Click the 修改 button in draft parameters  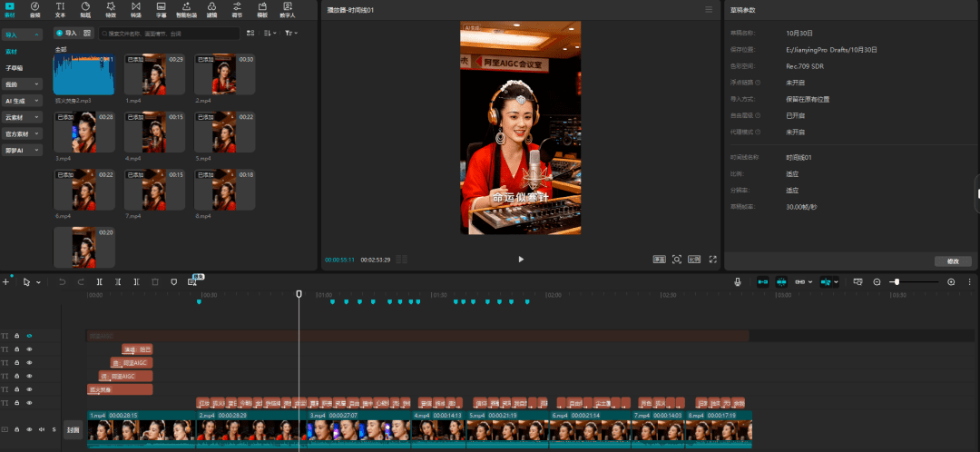point(952,260)
